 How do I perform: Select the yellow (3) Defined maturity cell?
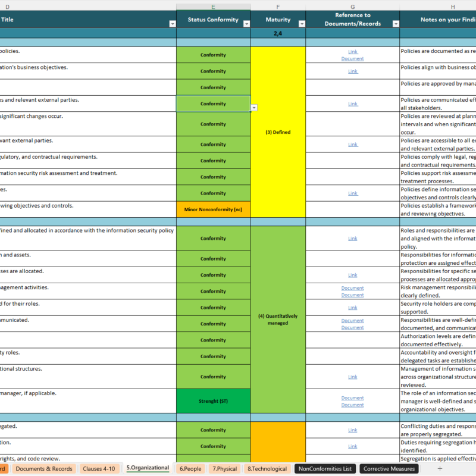[x=277, y=132]
